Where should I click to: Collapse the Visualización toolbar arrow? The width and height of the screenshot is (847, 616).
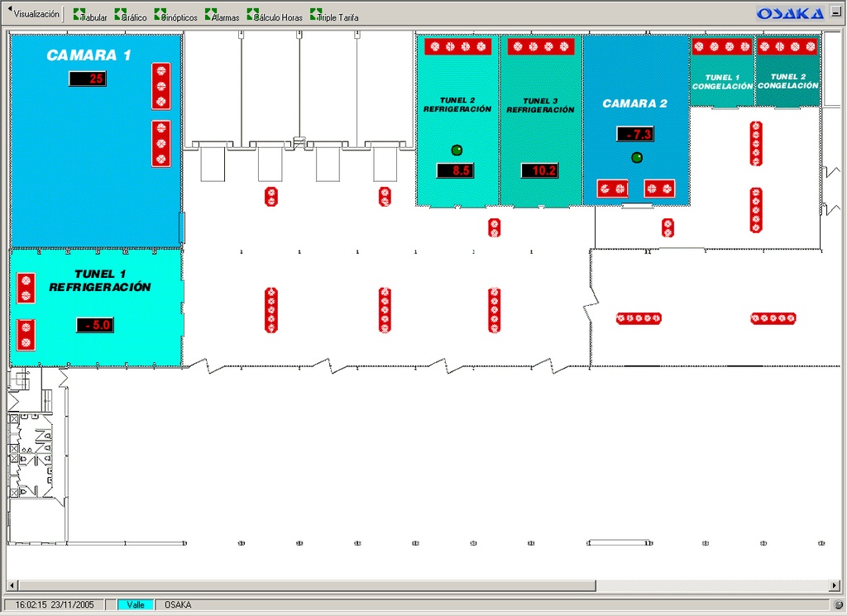[8, 15]
